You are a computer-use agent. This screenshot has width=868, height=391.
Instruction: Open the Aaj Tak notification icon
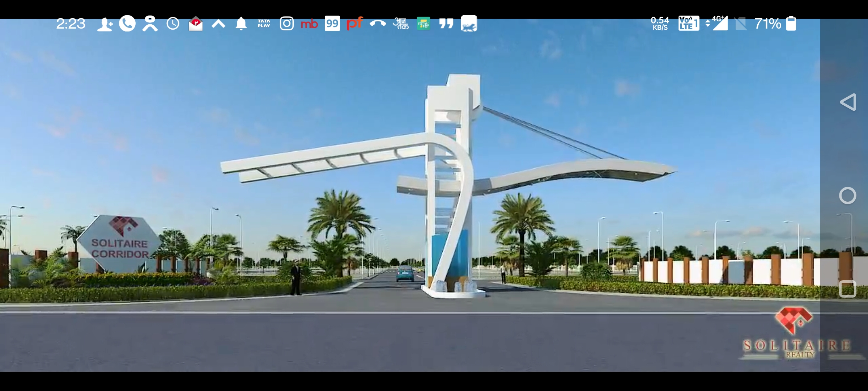coord(401,24)
